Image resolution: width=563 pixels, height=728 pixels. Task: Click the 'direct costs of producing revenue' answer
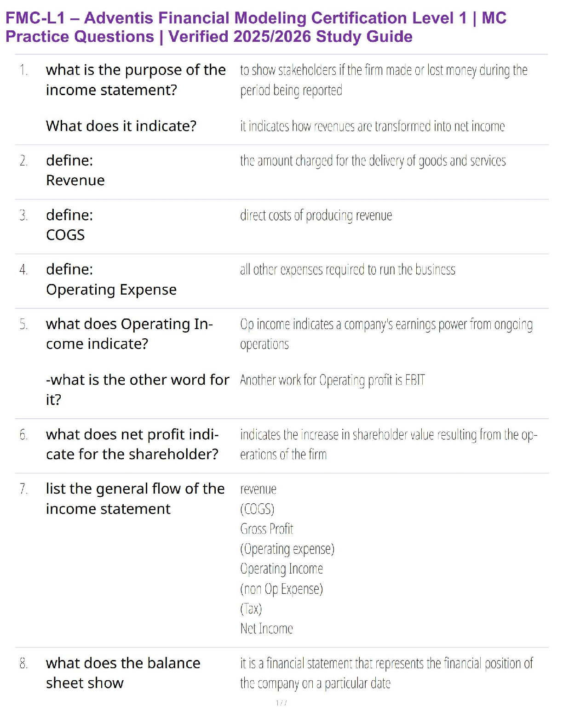point(316,216)
